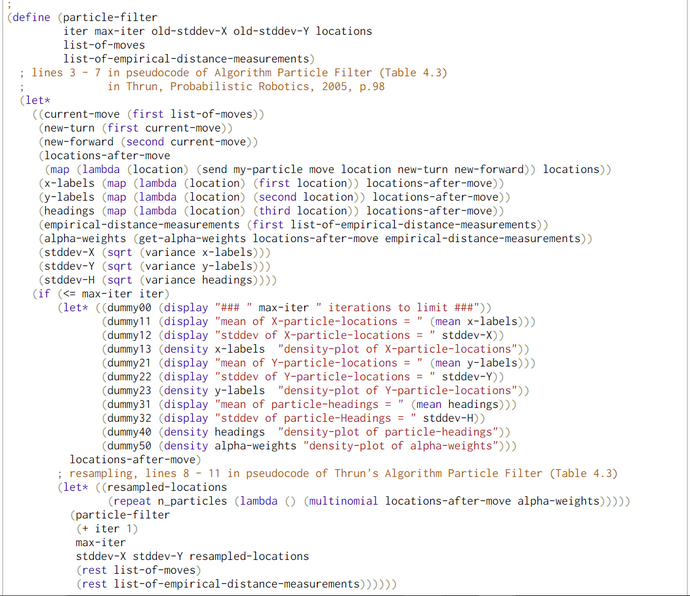Click the "multinomial" keyword
Image resolution: width=690 pixels, height=596 pixels.
pyautogui.click(x=344, y=501)
